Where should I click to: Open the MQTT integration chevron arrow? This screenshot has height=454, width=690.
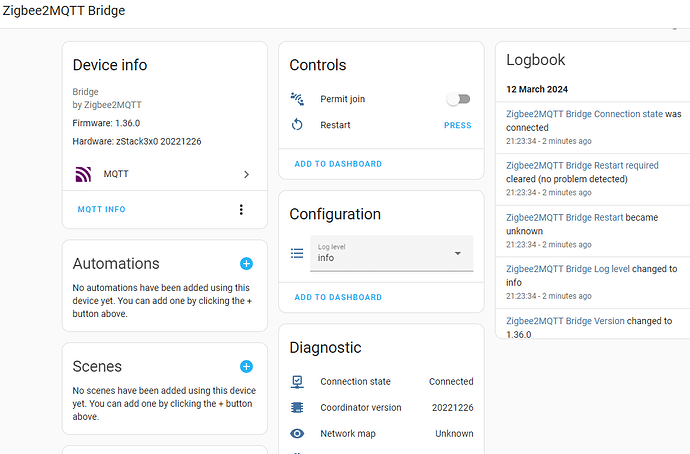[x=246, y=175]
